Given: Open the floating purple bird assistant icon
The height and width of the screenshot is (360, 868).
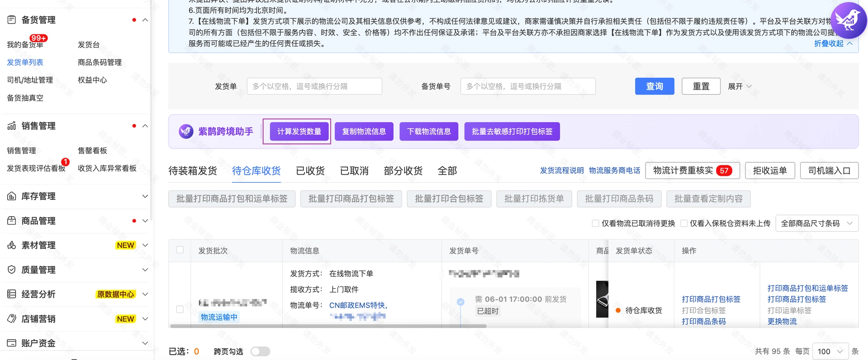Looking at the screenshot, I should click(x=849, y=20).
